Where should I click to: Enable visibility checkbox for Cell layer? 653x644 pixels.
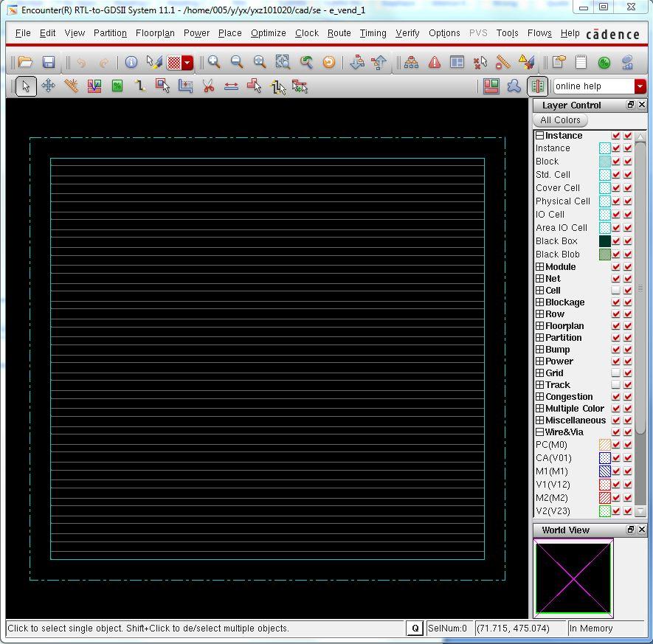(x=616, y=291)
